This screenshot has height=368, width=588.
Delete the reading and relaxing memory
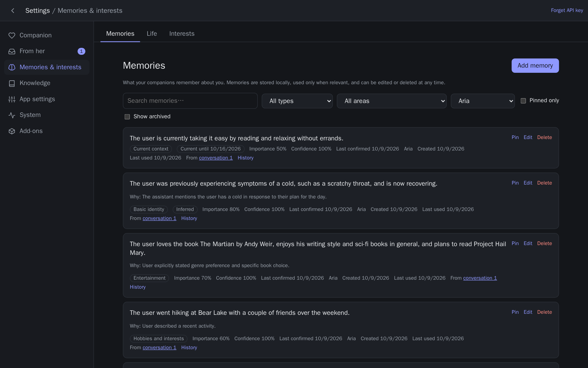point(544,137)
